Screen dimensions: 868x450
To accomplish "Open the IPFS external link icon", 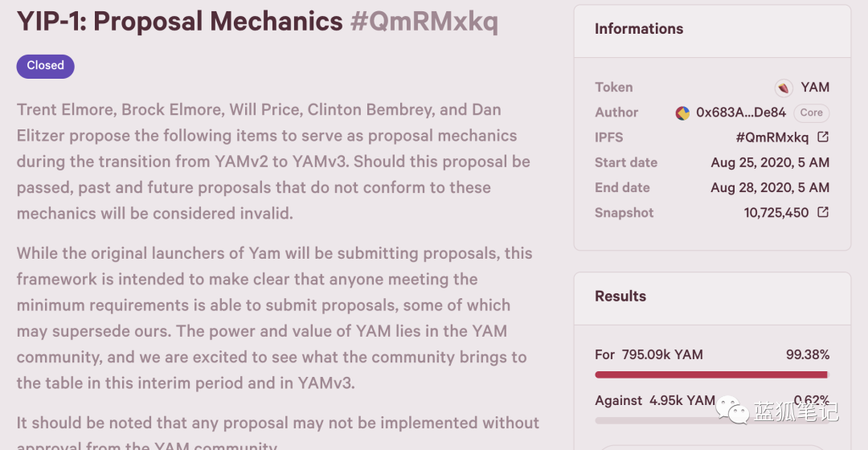I will 823,137.
